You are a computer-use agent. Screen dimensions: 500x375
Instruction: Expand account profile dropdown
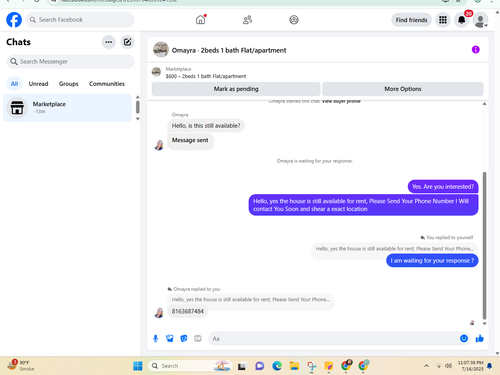coord(481,20)
